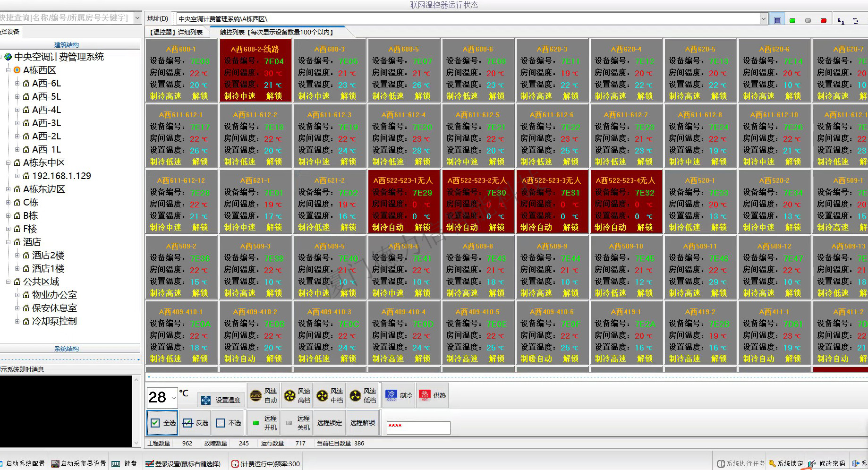Click remote power off (远程关机)
This screenshot has width=868, height=470.
tap(297, 423)
